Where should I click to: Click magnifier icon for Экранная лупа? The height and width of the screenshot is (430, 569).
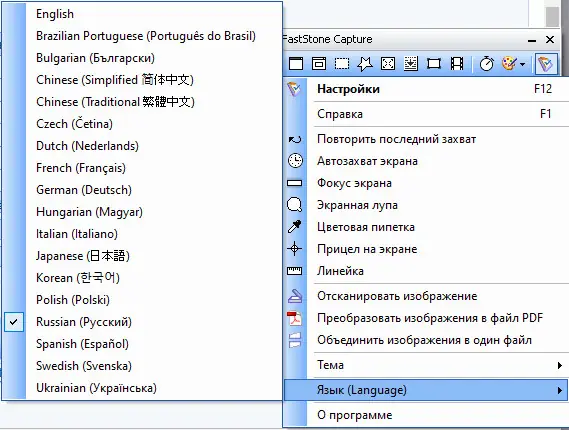click(294, 205)
